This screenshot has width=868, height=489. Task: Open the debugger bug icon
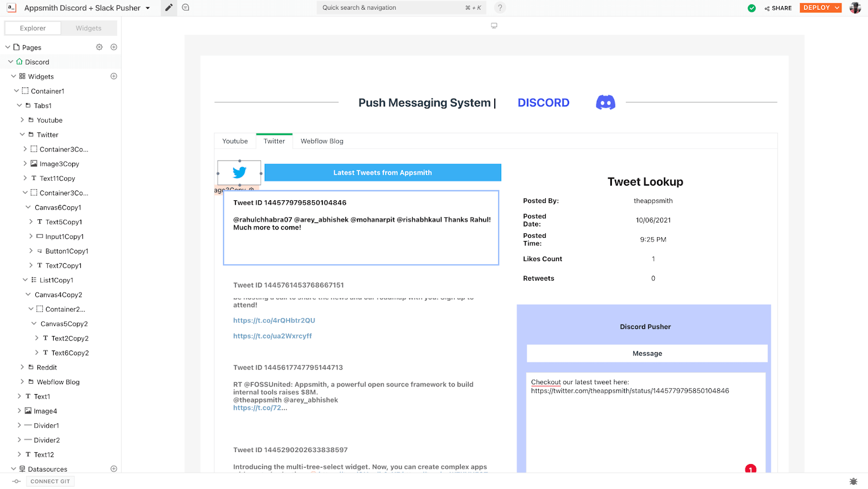[853, 481]
